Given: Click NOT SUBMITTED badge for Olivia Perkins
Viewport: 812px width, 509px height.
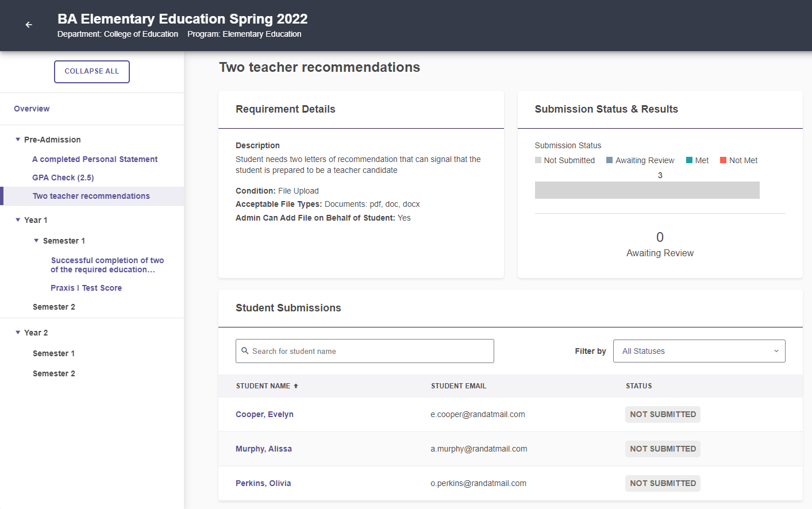Looking at the screenshot, I should tap(663, 483).
